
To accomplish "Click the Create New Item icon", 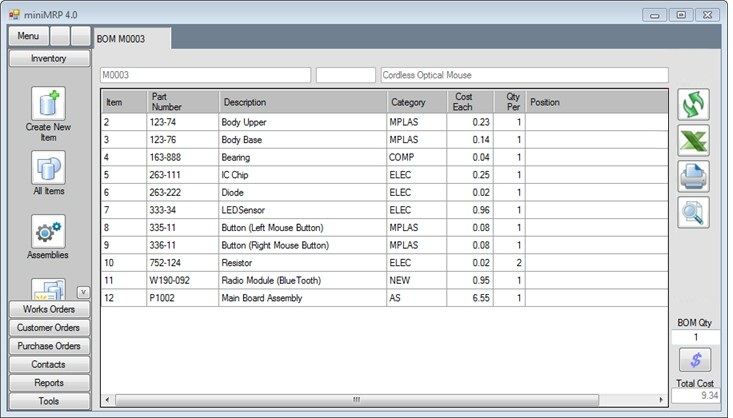I will tap(48, 104).
